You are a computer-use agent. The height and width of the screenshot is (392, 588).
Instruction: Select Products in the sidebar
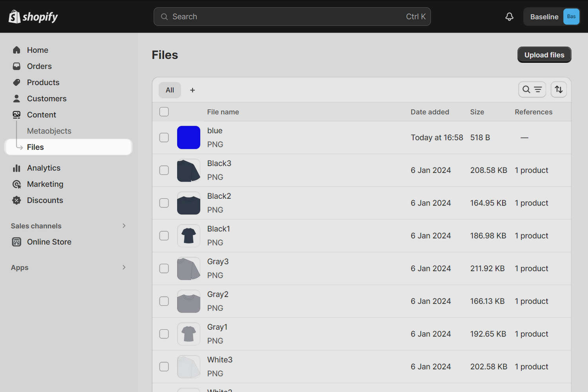[43, 82]
